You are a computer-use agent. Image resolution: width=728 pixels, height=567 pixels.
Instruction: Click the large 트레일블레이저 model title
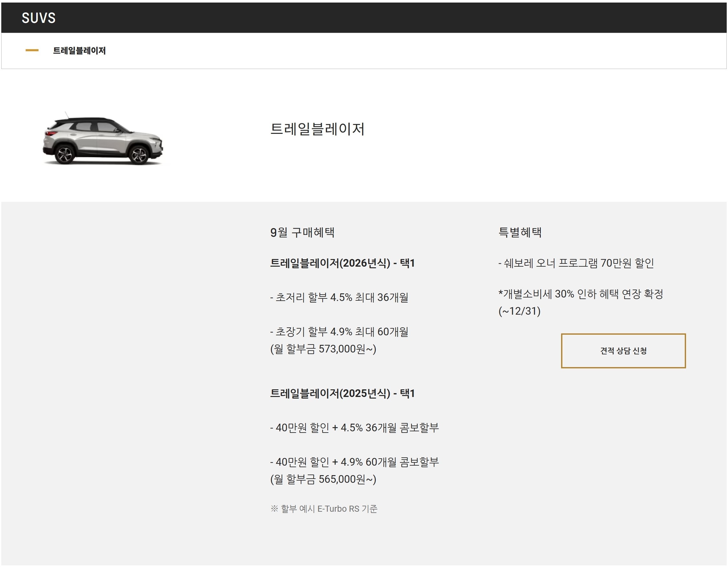(317, 129)
